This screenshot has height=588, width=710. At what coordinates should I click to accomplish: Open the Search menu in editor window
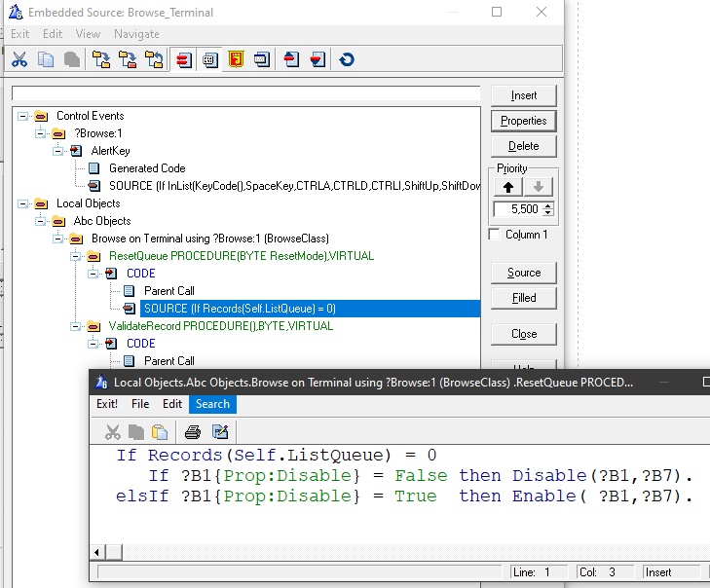click(x=212, y=404)
